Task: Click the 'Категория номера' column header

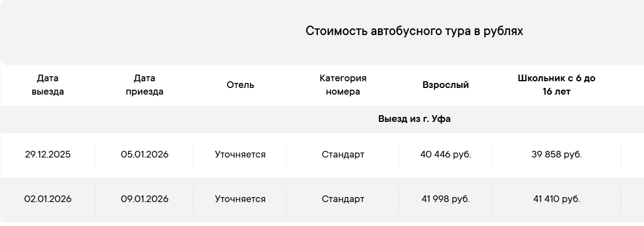Action: 343,85
